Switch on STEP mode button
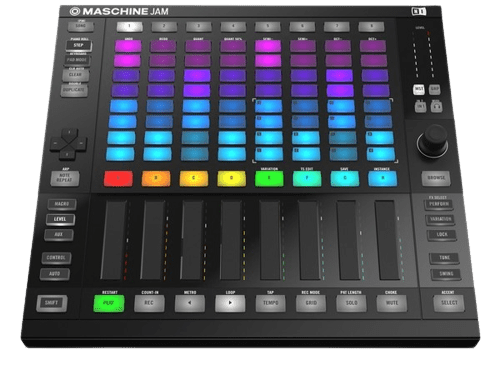 pos(79,45)
